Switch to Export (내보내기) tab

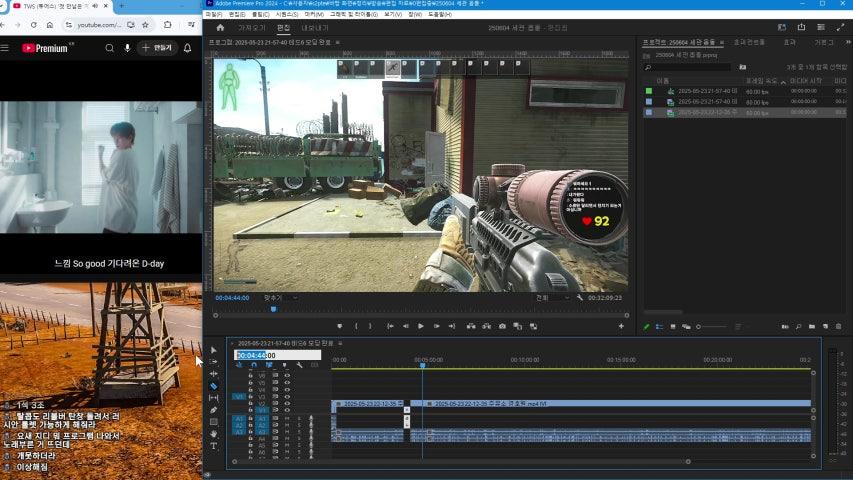point(315,28)
